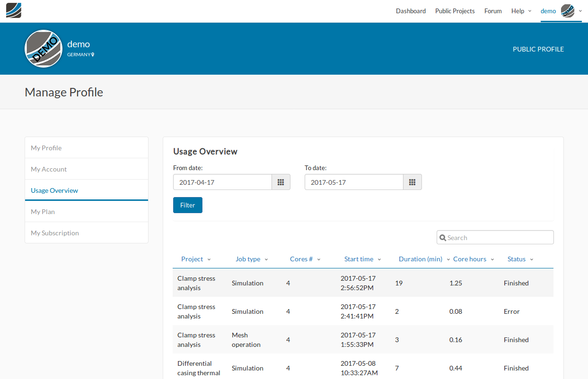Expand the user menu chevron beside avatar
Viewport: 588px width, 379px height.
(x=580, y=11)
